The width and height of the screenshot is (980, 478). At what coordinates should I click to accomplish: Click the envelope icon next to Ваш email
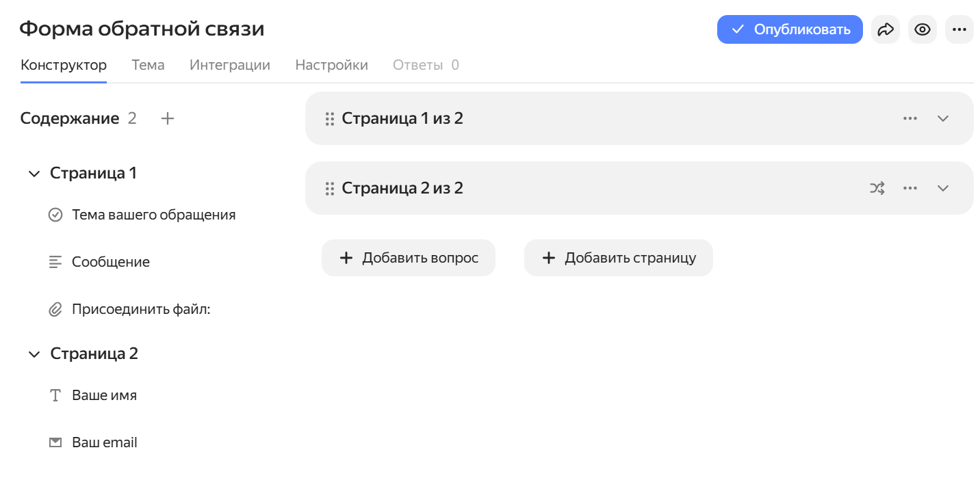[x=55, y=442]
